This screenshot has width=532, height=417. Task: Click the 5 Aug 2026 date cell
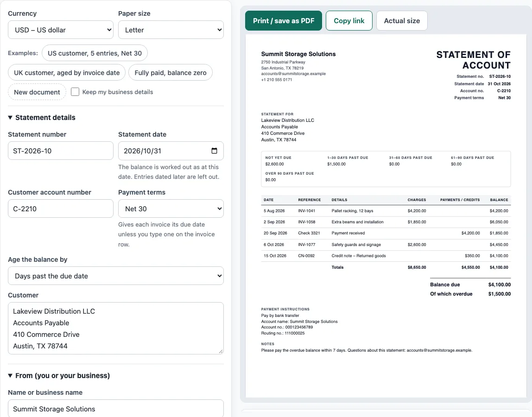(274, 211)
